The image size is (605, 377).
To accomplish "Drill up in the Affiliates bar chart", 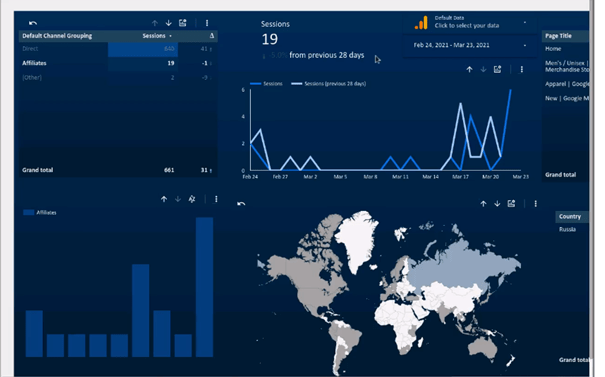I will pos(164,199).
